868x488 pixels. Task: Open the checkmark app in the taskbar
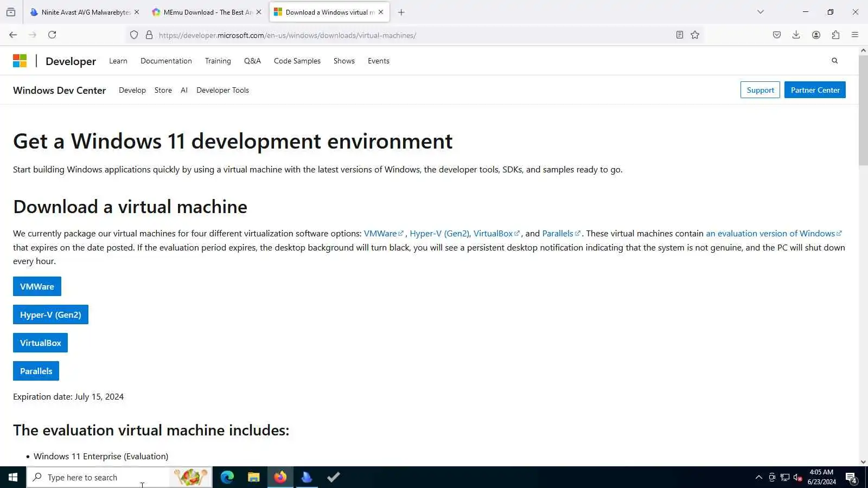point(333,477)
